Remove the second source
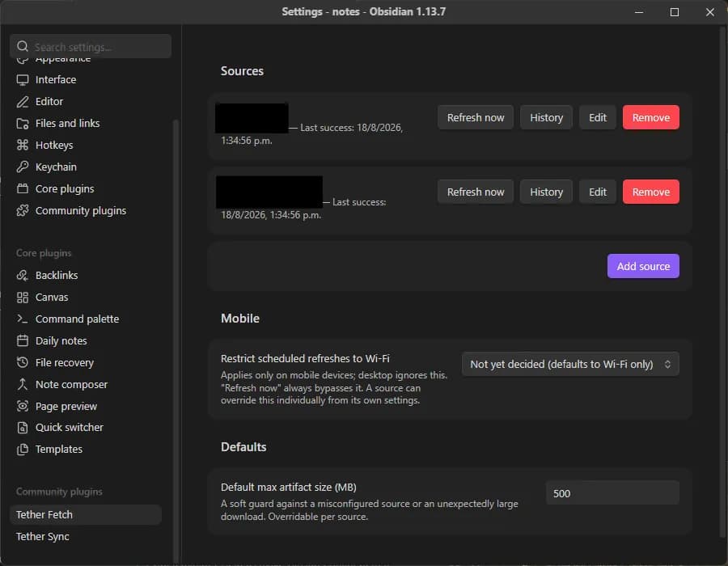Viewport: 728px width, 566px height. click(651, 192)
